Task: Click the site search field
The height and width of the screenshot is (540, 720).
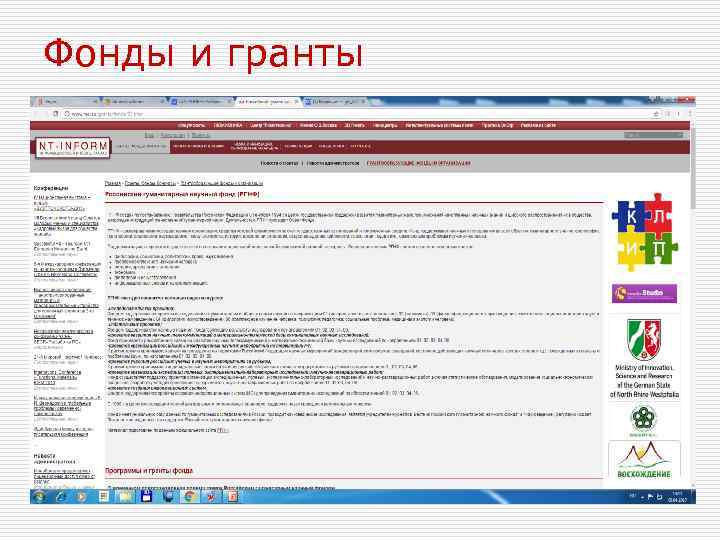Action: (x=654, y=135)
